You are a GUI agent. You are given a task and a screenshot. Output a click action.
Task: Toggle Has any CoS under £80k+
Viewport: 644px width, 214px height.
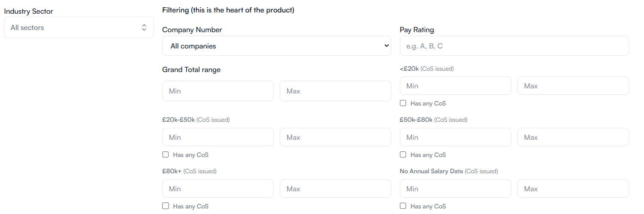point(166,206)
